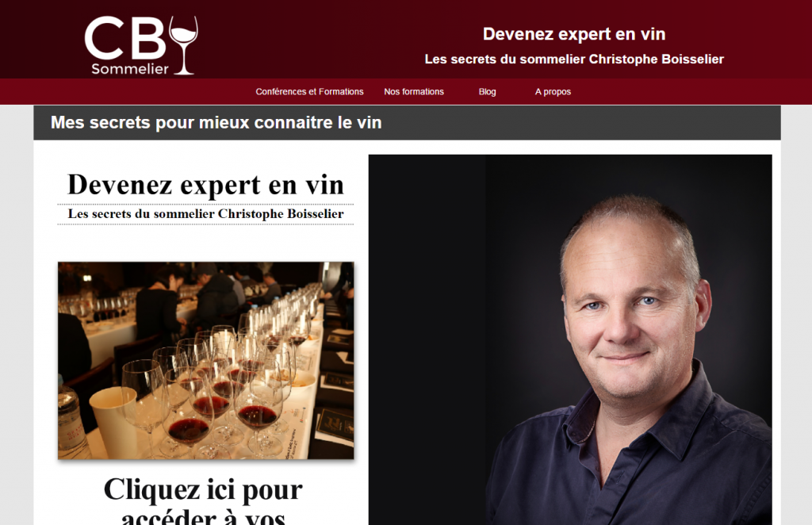
Task: Click the water bottle in tasting photo
Action: click(x=72, y=420)
